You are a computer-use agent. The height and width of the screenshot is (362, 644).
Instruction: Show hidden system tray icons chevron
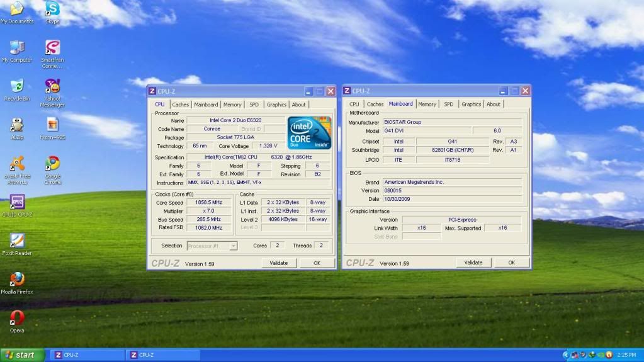[x=565, y=355]
